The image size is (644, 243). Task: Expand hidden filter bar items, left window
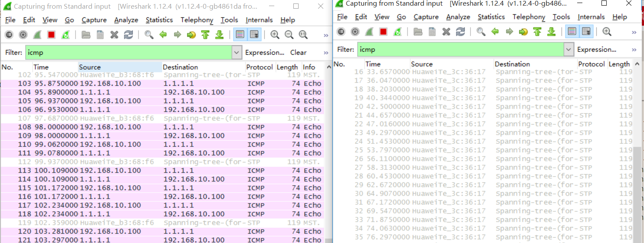click(326, 53)
